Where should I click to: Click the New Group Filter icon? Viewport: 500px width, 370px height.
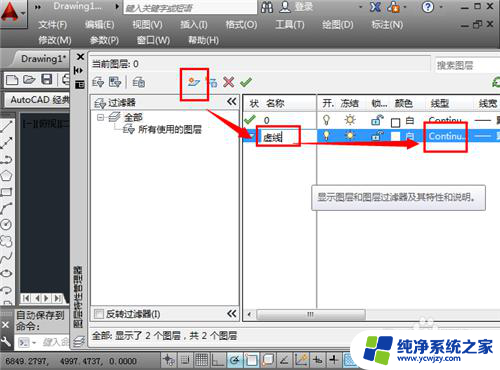(x=115, y=82)
